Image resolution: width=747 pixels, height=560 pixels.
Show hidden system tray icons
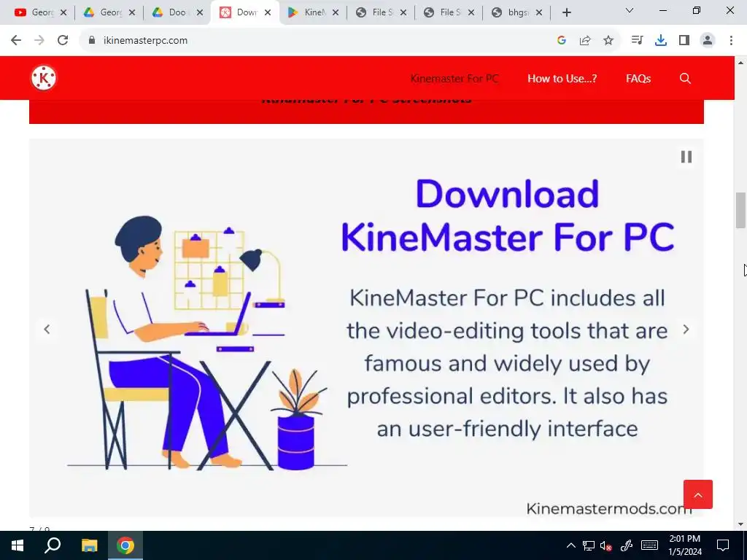point(570,545)
